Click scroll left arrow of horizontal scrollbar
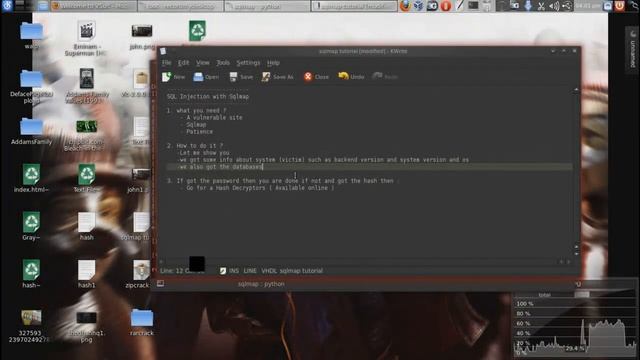 click(x=162, y=262)
